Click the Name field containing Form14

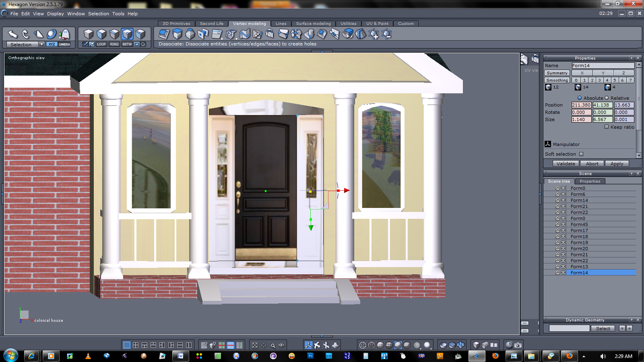[603, 66]
